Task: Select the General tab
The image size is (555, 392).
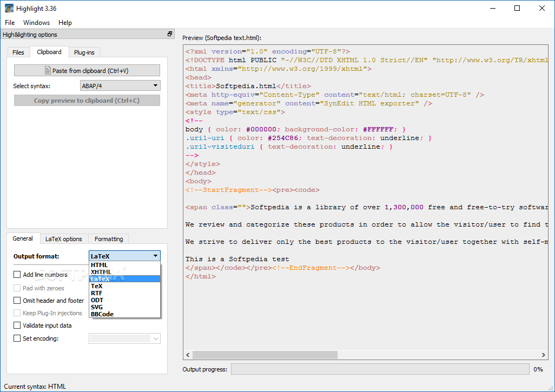Action: click(23, 238)
